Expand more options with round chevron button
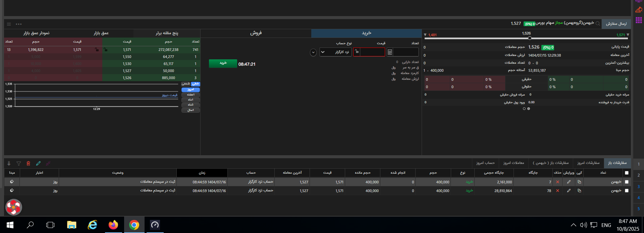 click(313, 53)
